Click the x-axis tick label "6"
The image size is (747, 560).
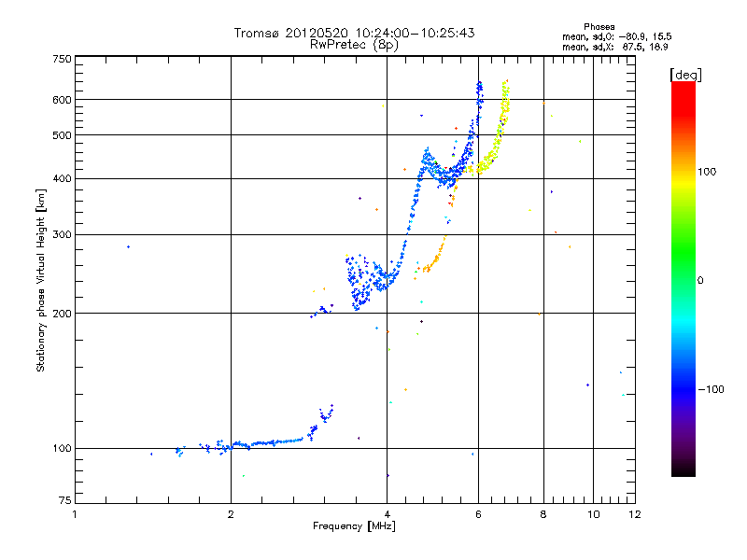(x=479, y=514)
